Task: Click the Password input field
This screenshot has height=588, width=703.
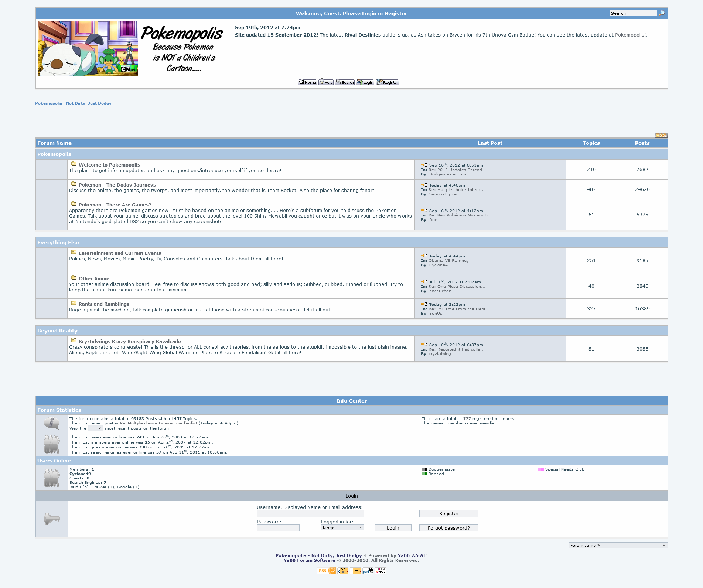Action: pyautogui.click(x=278, y=528)
